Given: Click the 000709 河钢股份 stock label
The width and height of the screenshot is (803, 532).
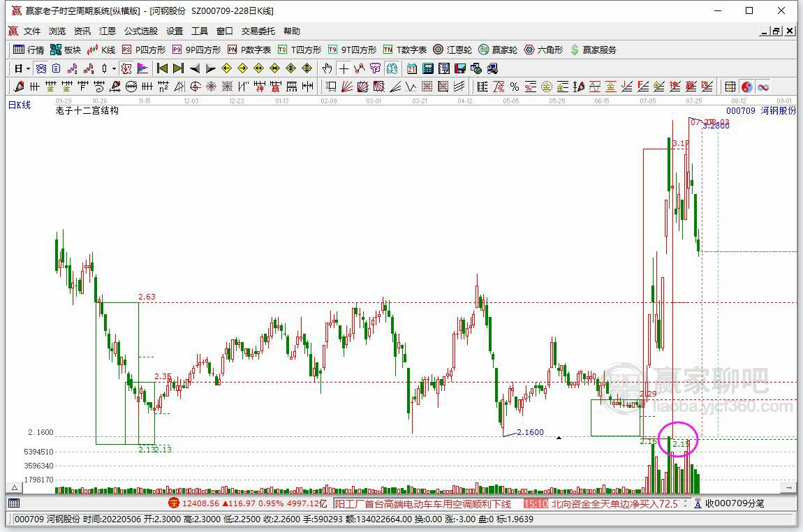Looking at the screenshot, I should (760, 110).
